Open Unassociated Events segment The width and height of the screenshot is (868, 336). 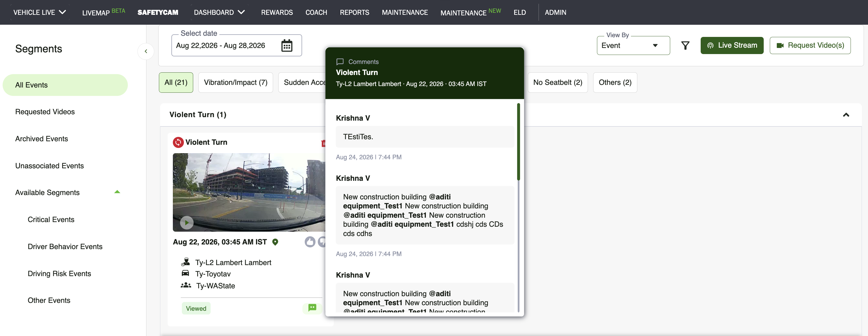[x=49, y=165]
